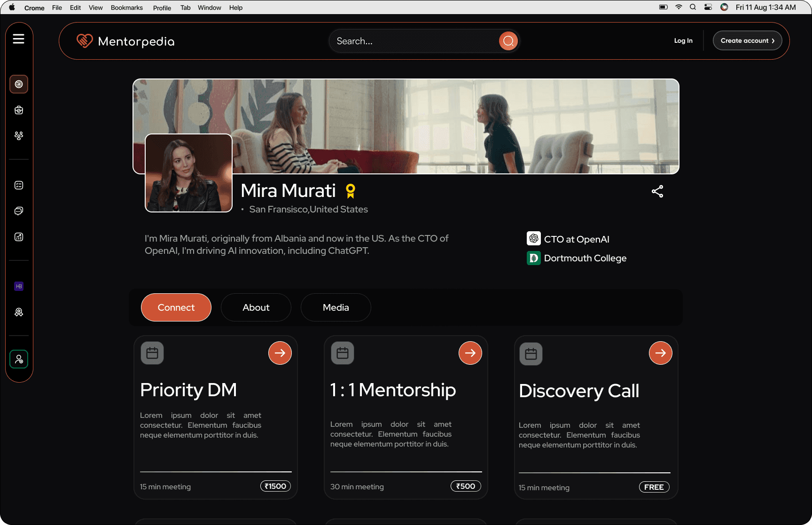Click the Log In link

click(x=683, y=40)
